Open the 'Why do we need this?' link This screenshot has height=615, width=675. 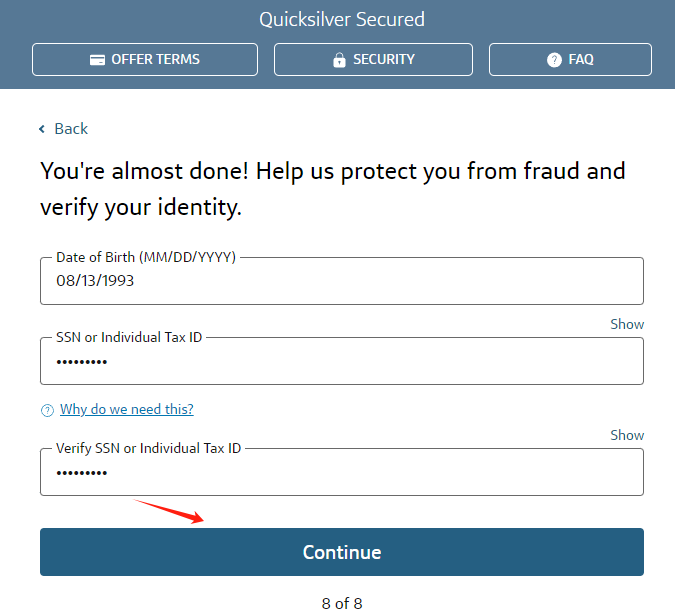tap(127, 409)
